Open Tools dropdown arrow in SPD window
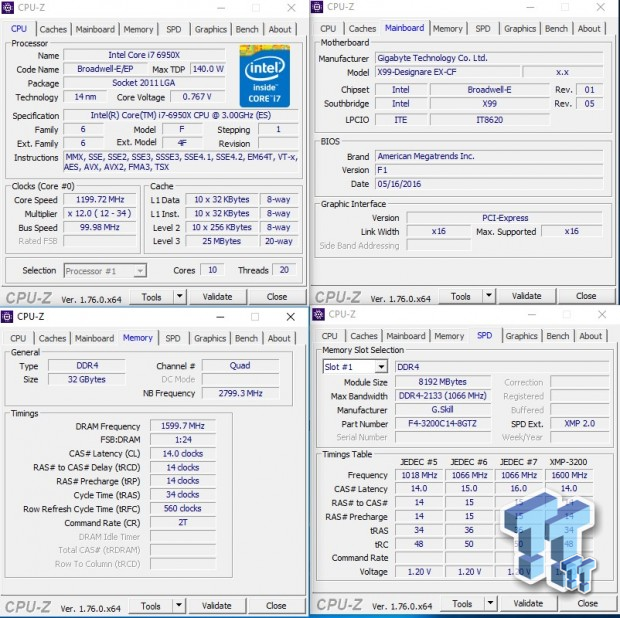 (x=490, y=603)
